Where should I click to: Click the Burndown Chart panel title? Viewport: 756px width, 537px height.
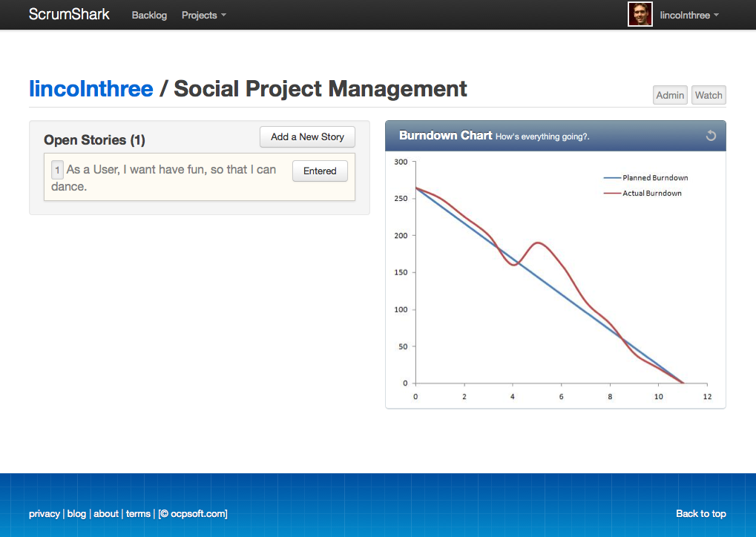[445, 136]
